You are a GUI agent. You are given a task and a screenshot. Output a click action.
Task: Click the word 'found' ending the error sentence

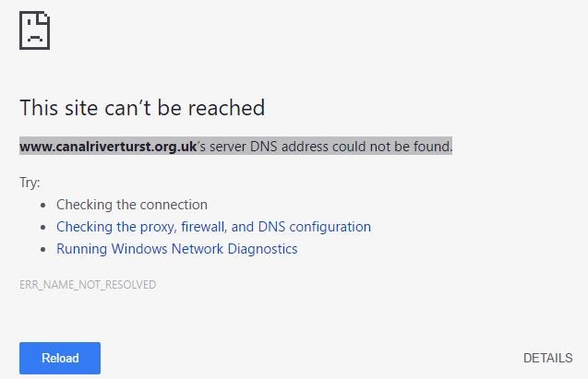(432, 146)
